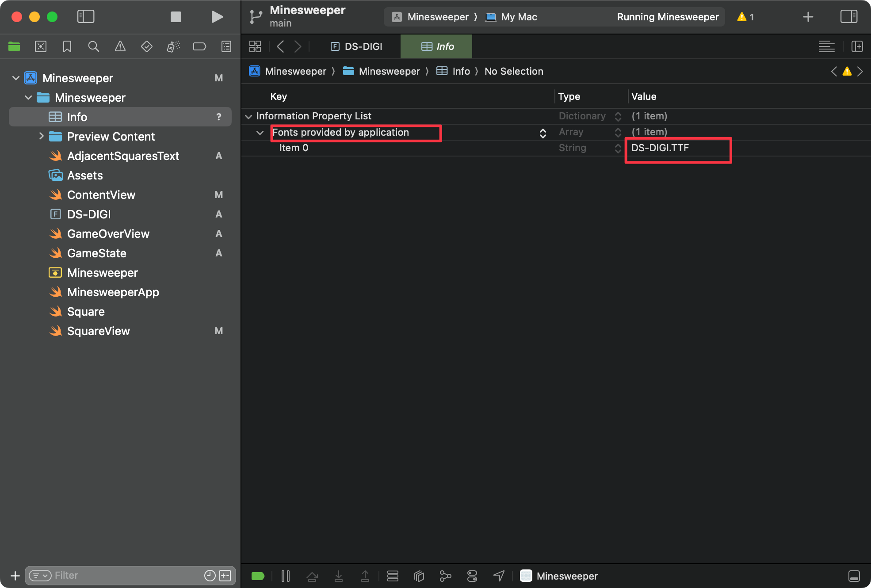
Task: Stop the running Minesweeper app
Action: [176, 17]
